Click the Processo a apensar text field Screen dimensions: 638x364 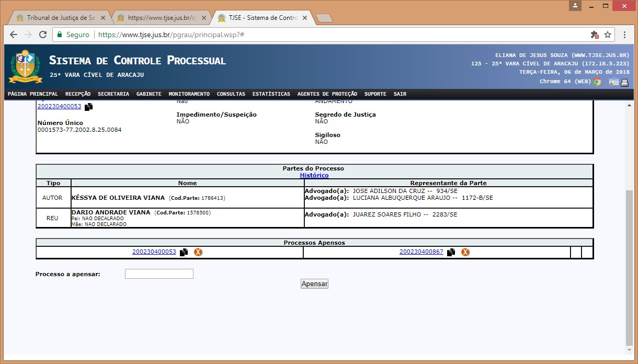click(x=159, y=274)
